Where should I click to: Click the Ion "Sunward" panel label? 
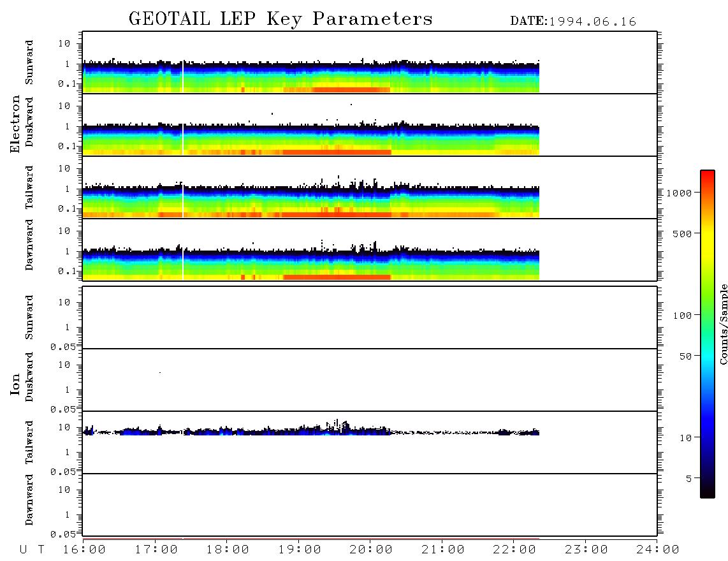(x=29, y=317)
